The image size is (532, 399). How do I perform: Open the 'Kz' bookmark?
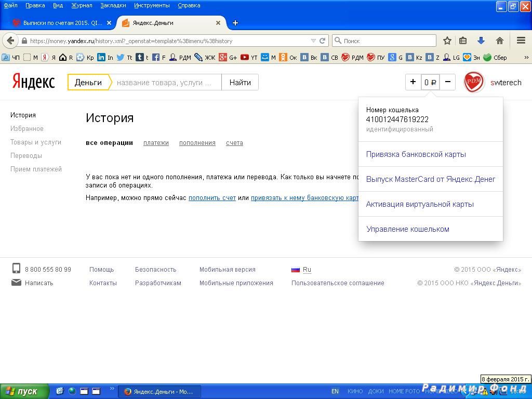[x=414, y=57]
